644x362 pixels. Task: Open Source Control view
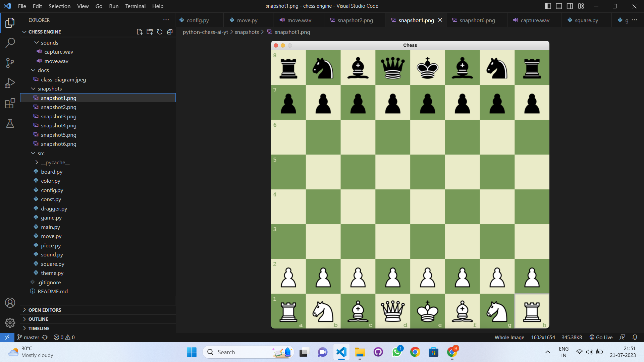click(10, 63)
